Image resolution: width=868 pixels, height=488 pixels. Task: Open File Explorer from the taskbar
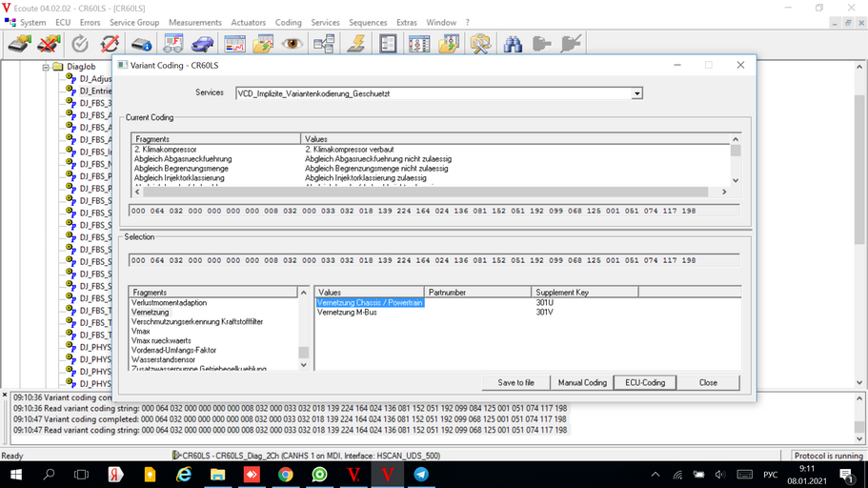217,475
